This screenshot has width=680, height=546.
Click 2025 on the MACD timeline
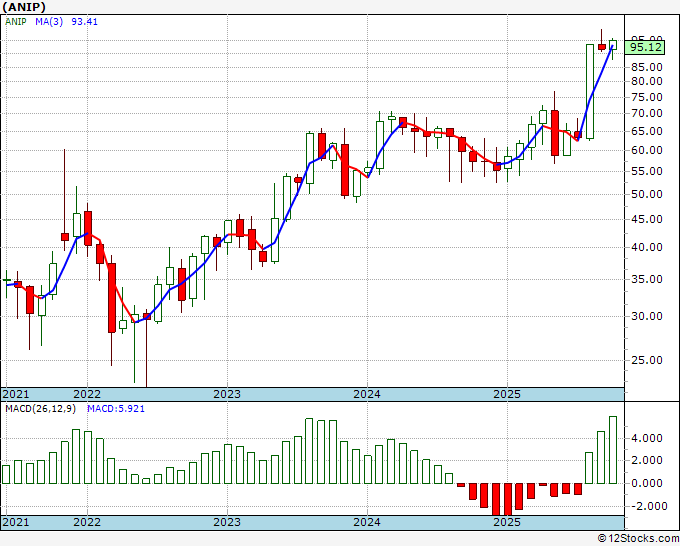click(507, 522)
